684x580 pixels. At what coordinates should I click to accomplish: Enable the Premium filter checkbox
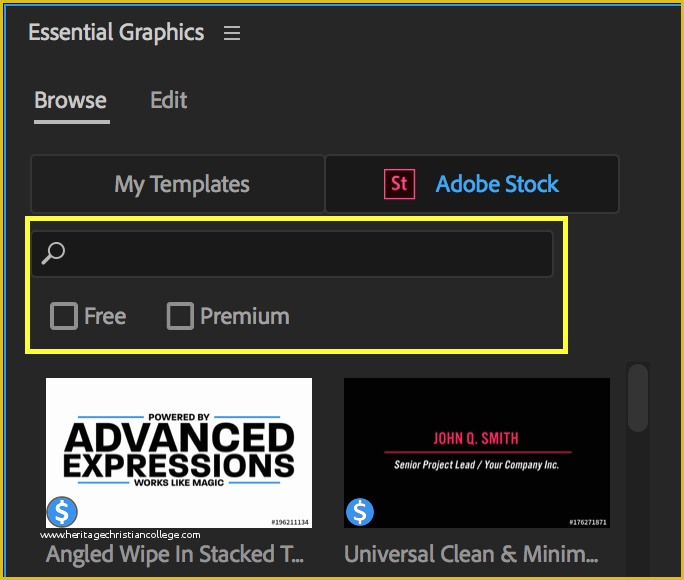point(181,316)
